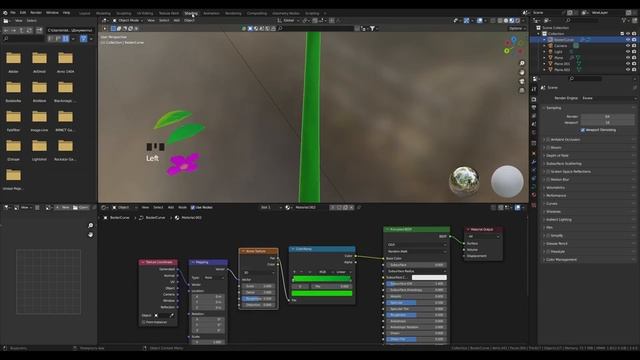The height and width of the screenshot is (360, 640).
Task: Click the Subsurface Color white swatch
Action: coord(429,278)
